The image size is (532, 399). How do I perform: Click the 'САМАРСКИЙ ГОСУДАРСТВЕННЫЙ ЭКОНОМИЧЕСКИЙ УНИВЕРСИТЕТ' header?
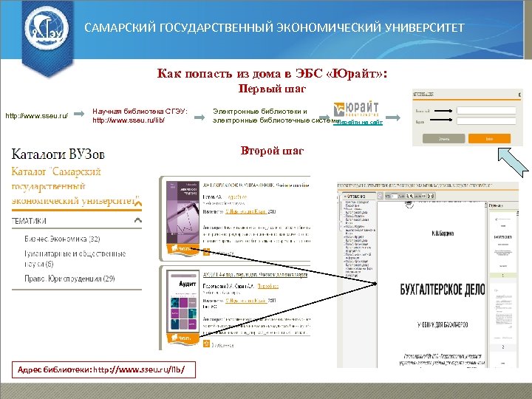pos(274,27)
